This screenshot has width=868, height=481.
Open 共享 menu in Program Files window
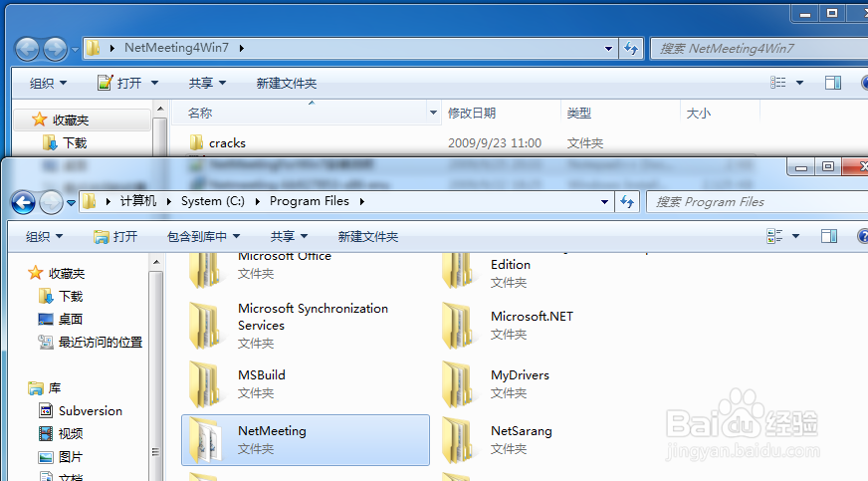coord(289,237)
